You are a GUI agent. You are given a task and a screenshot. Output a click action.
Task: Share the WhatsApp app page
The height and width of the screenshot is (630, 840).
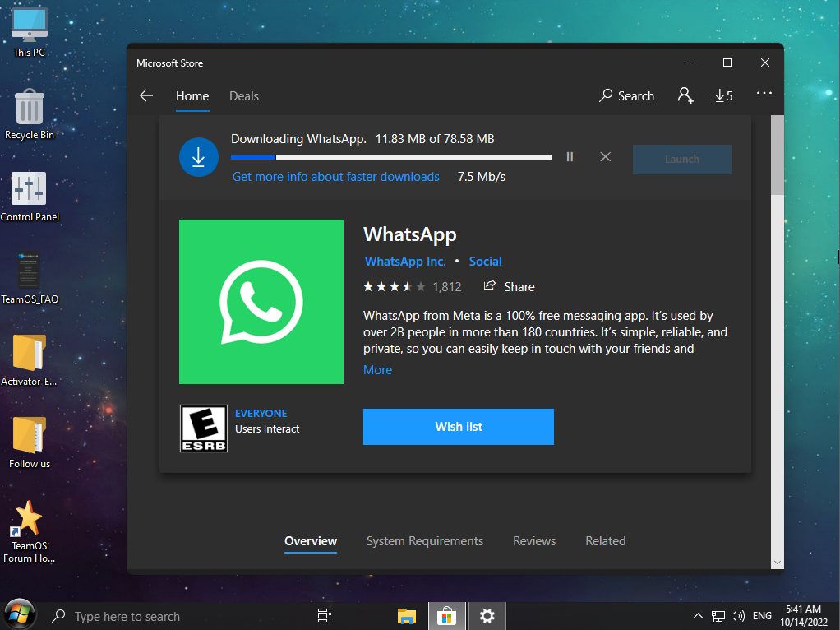pos(509,286)
